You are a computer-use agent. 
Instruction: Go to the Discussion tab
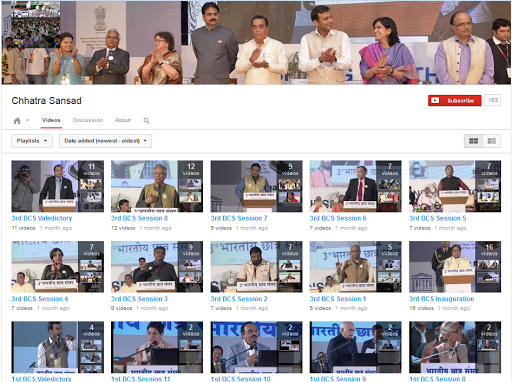coord(88,120)
